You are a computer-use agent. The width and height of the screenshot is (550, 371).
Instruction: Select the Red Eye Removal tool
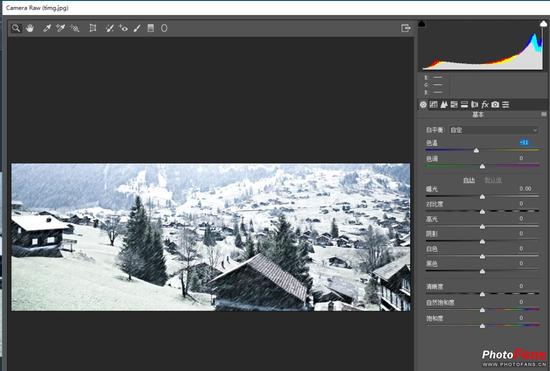(123, 28)
